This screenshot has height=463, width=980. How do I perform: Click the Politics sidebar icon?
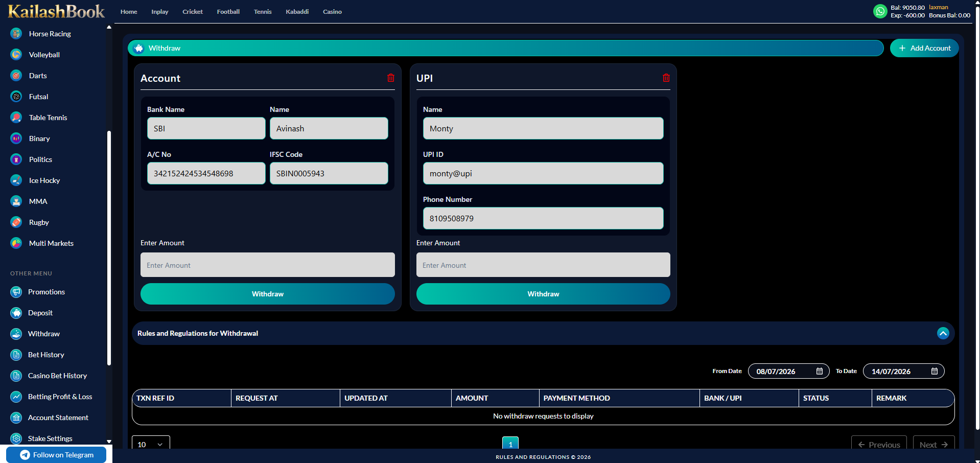pyautogui.click(x=16, y=159)
